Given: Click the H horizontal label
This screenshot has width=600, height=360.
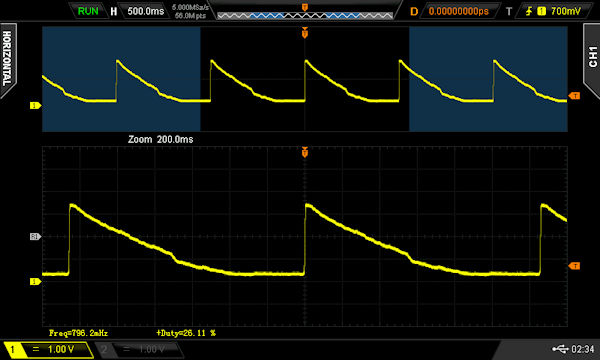Looking at the screenshot, I should [114, 11].
